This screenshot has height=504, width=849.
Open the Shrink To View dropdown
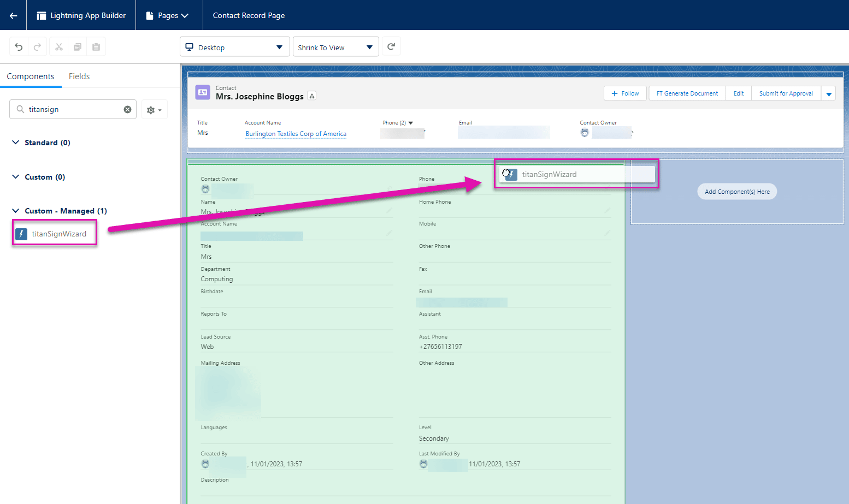click(x=335, y=47)
